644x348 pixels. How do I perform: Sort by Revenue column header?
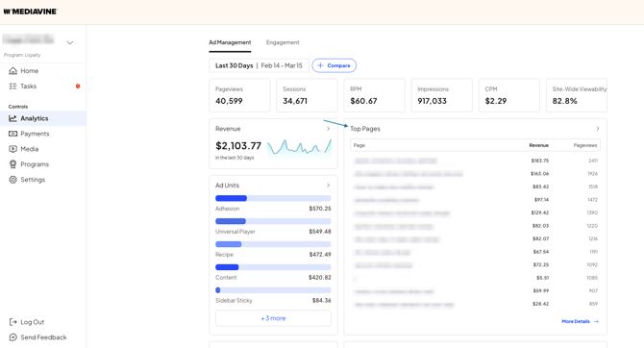pyautogui.click(x=539, y=145)
